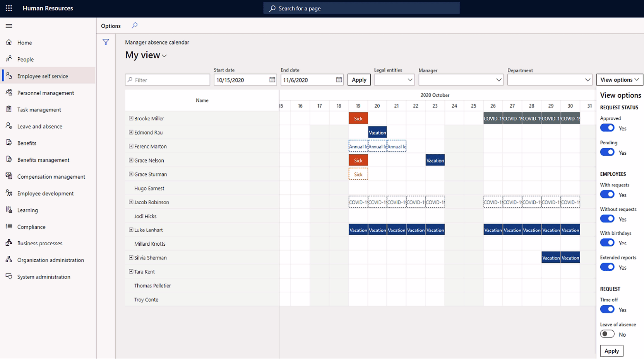Disable the With birthdays toggle
This screenshot has height=359, width=644.
607,243
